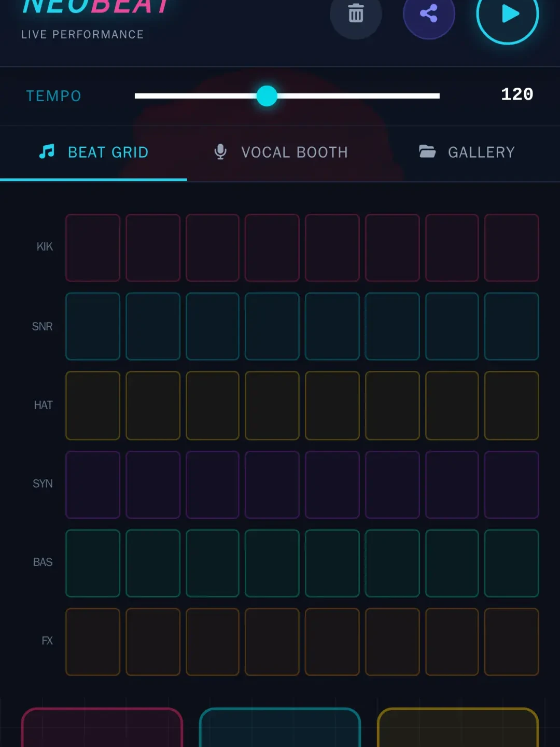Start playback with the play button

[x=508, y=13]
